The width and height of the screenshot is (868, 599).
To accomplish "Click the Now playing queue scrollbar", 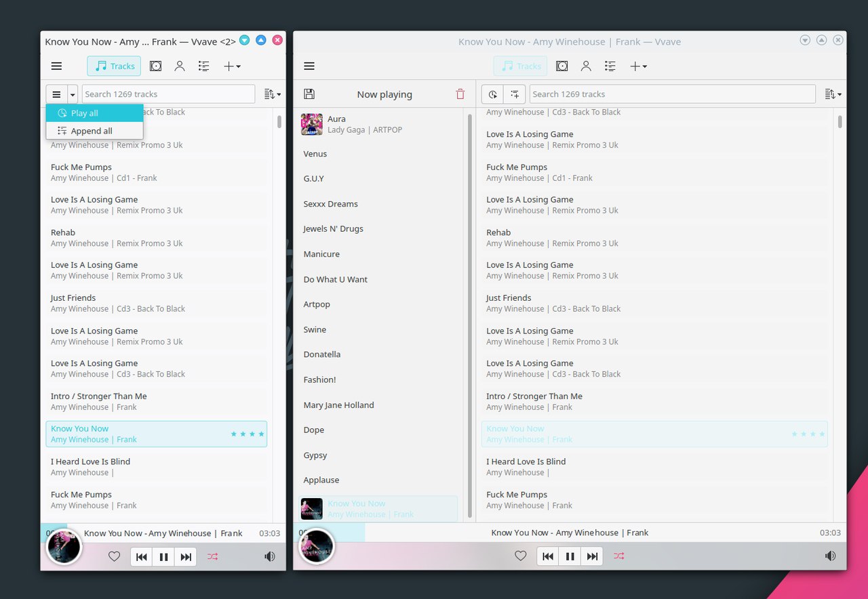I will (470, 315).
